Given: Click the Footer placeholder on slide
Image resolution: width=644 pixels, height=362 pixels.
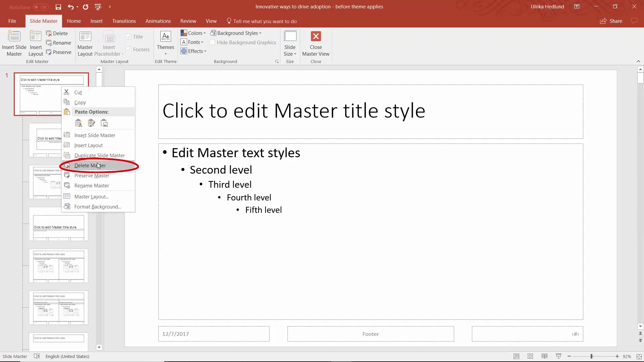Looking at the screenshot, I should 371,334.
